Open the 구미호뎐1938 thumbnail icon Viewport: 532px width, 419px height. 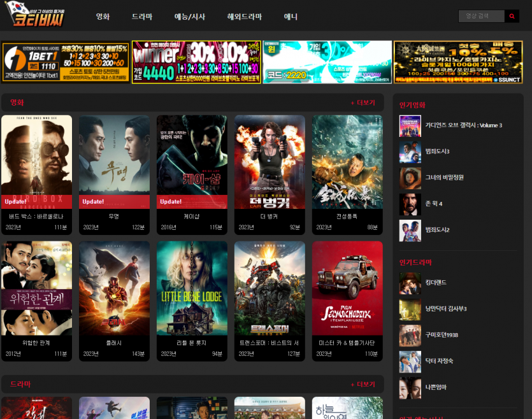tap(410, 336)
